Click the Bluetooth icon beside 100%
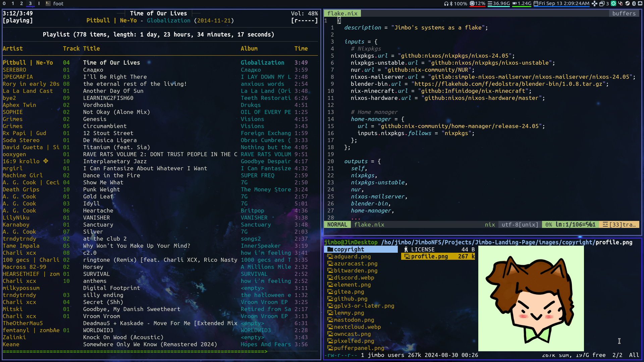The height and width of the screenshot is (362, 644). pyautogui.click(x=451, y=4)
